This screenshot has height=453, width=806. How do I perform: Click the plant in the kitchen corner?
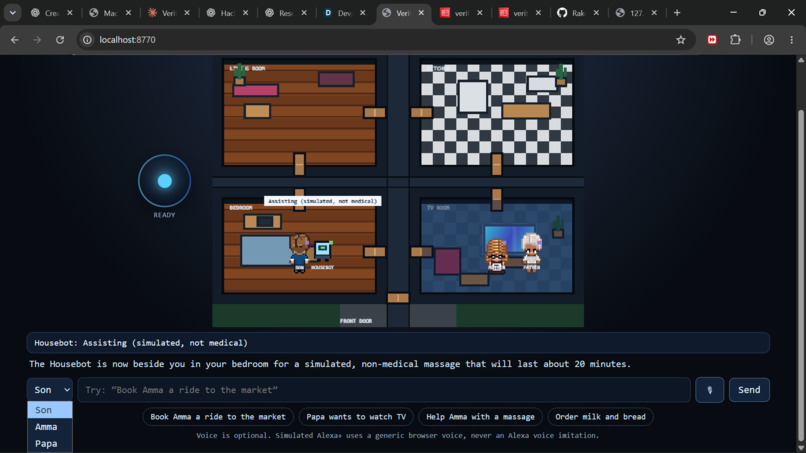561,75
